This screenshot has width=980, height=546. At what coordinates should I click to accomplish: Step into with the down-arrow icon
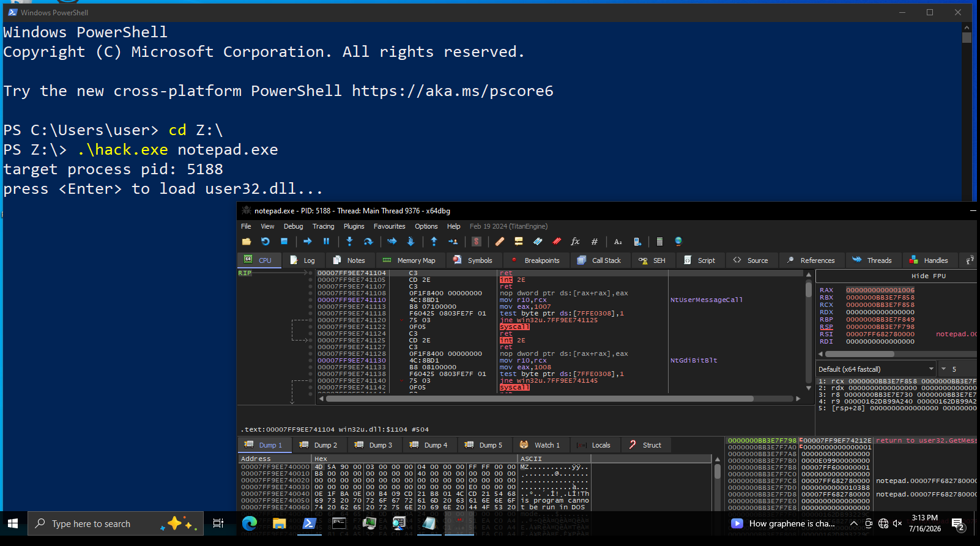pos(349,242)
